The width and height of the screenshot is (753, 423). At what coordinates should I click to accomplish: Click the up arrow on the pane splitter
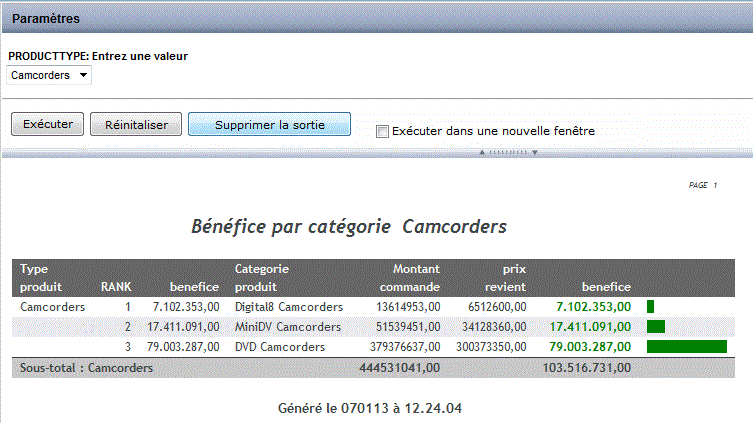(482, 153)
